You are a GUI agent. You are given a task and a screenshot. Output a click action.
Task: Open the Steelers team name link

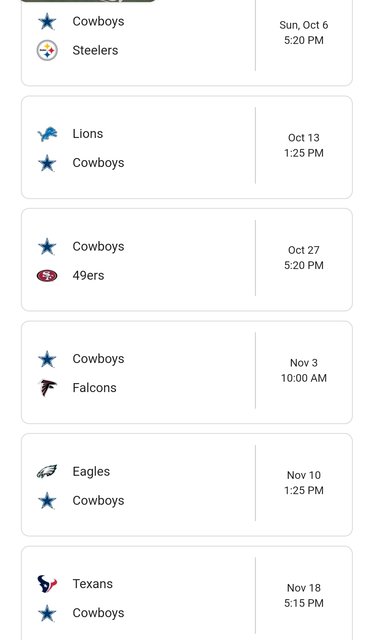[x=95, y=51]
